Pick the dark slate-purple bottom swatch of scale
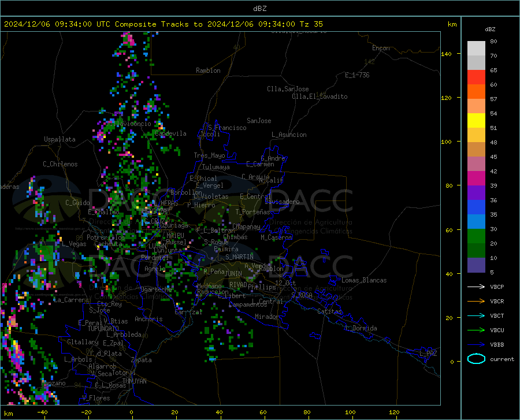Viewport: 520px width, 420px height. coord(476,265)
